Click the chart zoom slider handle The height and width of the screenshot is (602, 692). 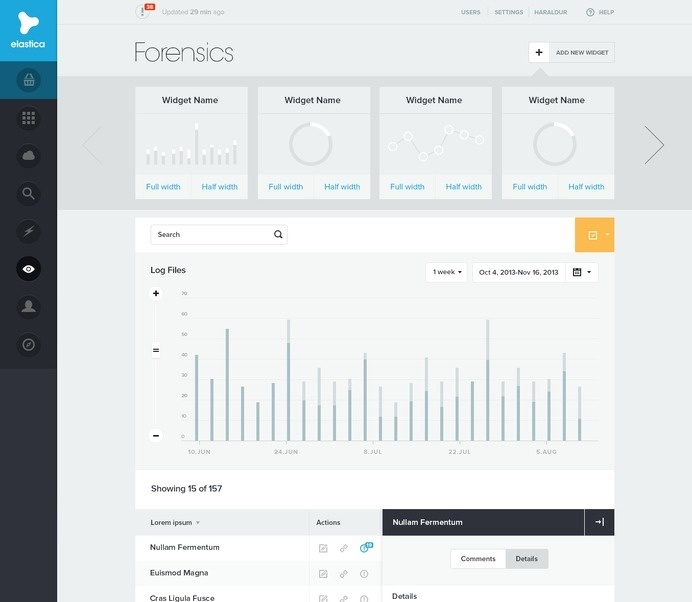click(x=156, y=350)
